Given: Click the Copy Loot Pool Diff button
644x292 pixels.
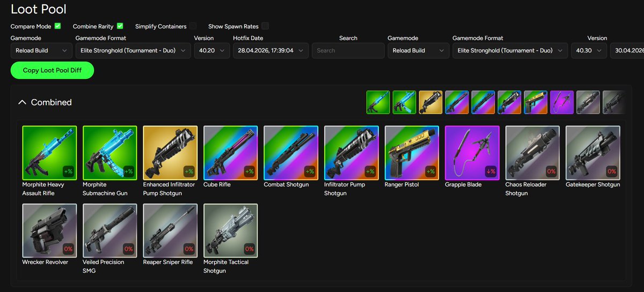Looking at the screenshot, I should click(52, 70).
